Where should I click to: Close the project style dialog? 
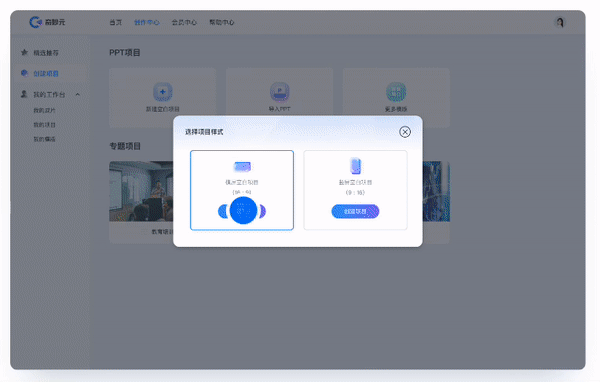[x=405, y=132]
